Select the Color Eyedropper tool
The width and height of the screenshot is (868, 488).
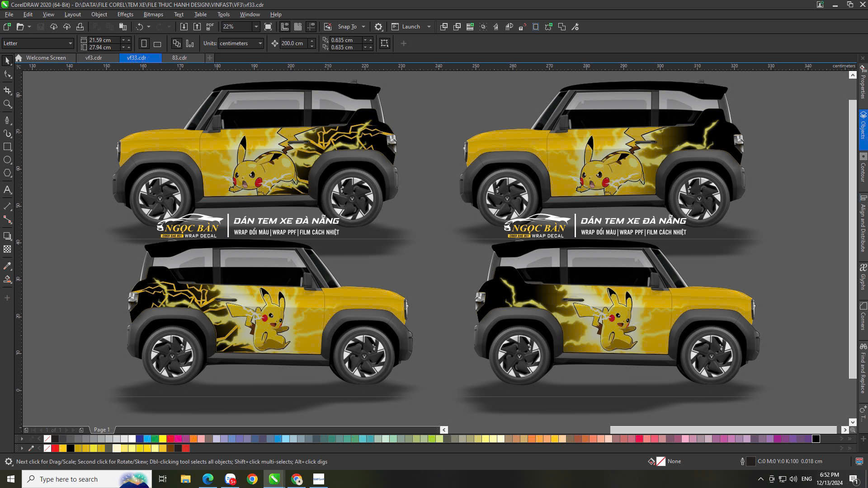point(7,266)
